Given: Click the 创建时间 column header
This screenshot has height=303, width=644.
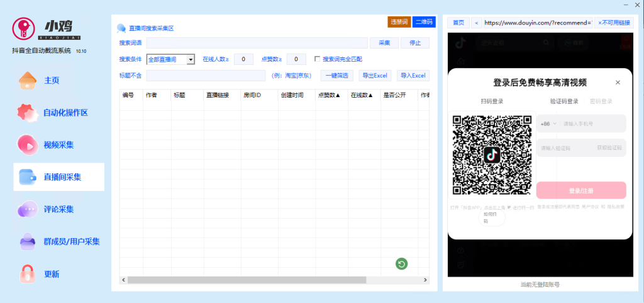Looking at the screenshot, I should [x=297, y=95].
